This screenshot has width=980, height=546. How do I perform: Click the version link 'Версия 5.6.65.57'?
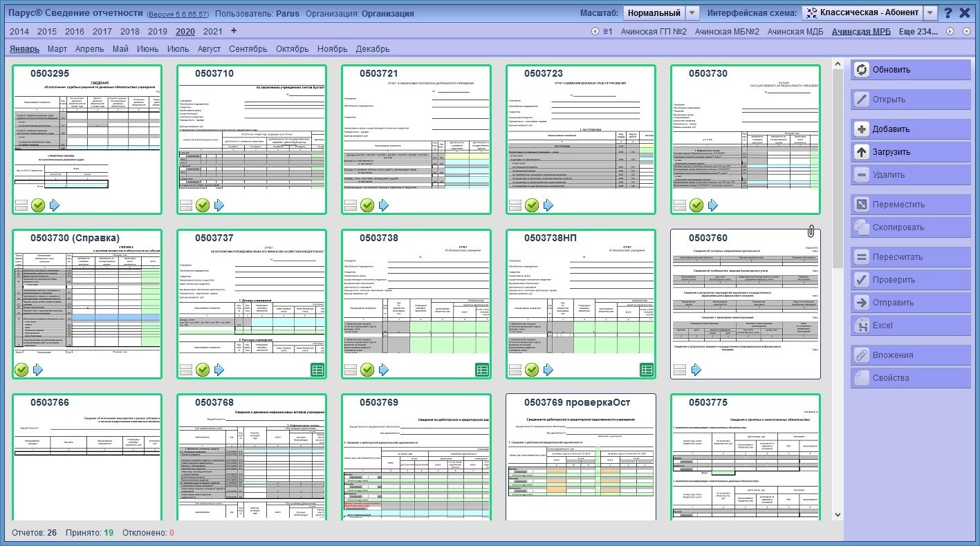pyautogui.click(x=179, y=13)
